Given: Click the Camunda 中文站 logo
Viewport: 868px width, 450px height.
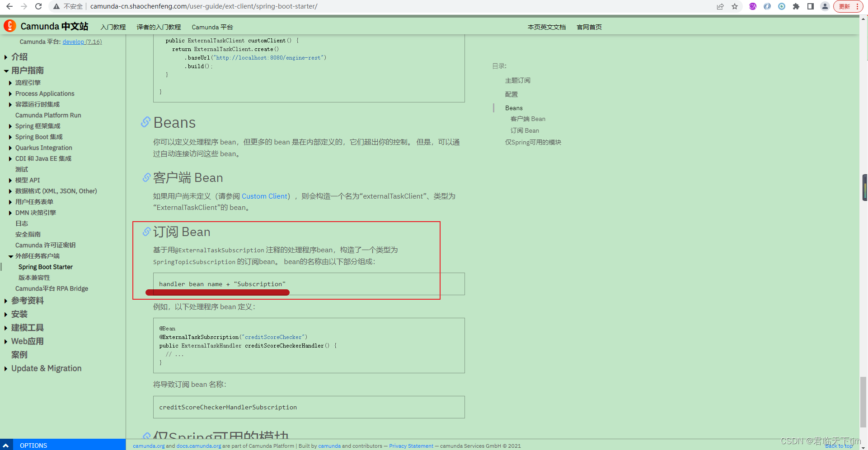Looking at the screenshot, I should point(47,26).
